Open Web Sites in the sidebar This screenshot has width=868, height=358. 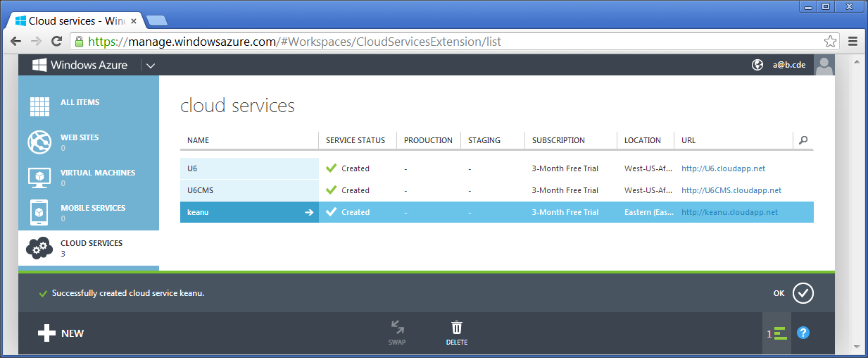click(x=79, y=138)
